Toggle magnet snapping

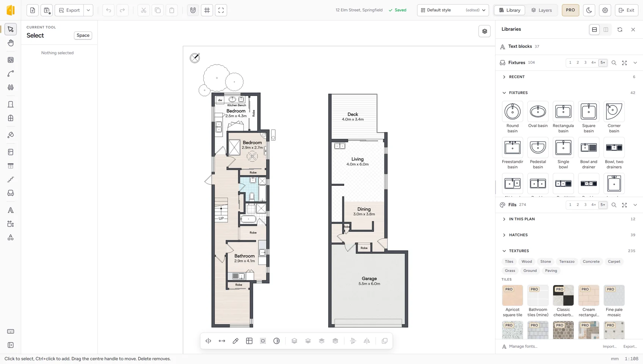[193, 10]
